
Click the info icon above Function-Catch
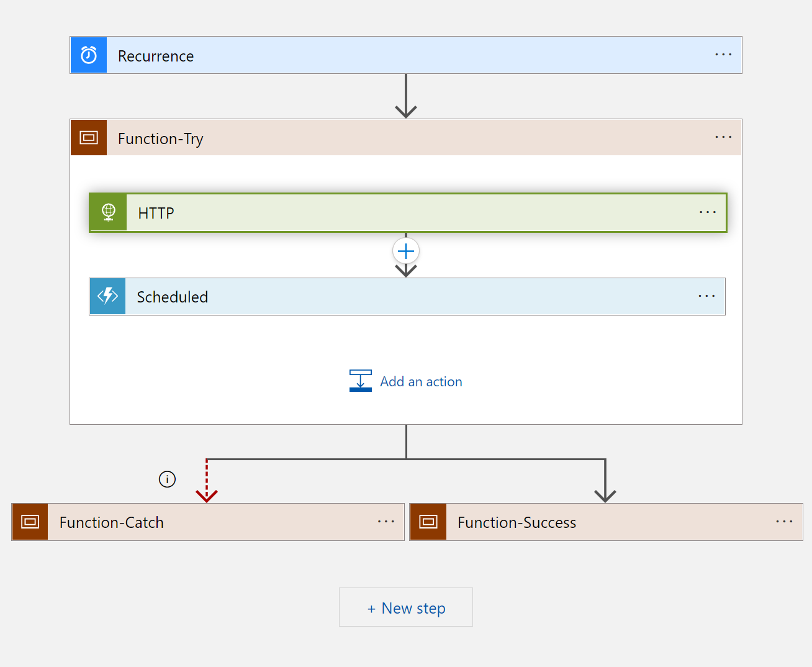pyautogui.click(x=166, y=479)
